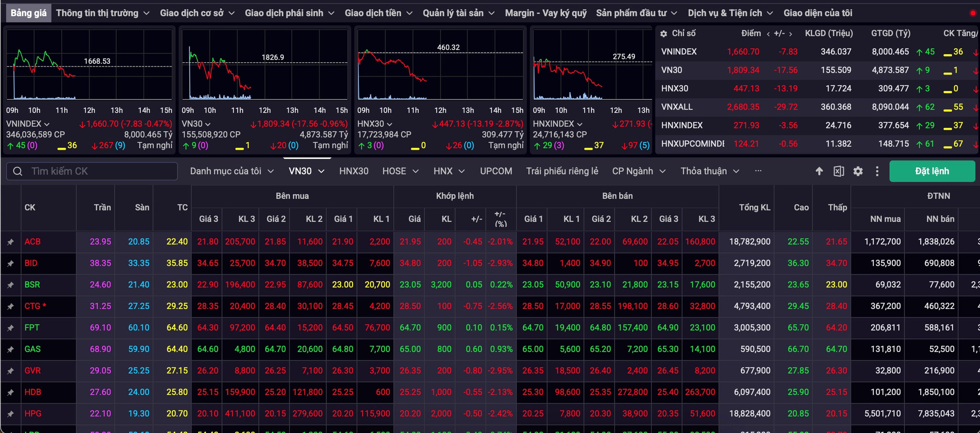Open table settings gear icon

(858, 171)
